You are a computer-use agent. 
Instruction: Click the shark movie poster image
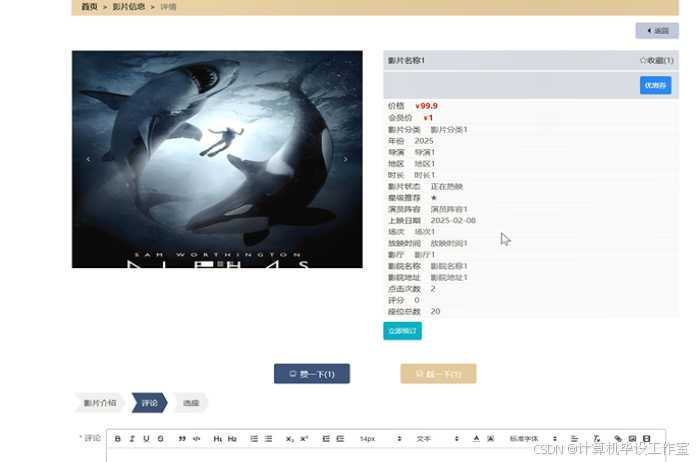pyautogui.click(x=217, y=159)
